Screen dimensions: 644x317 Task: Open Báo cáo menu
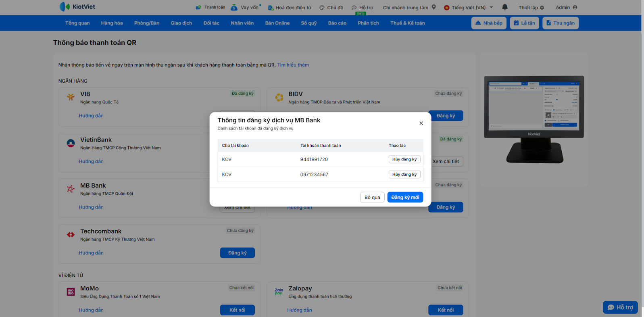pos(337,23)
